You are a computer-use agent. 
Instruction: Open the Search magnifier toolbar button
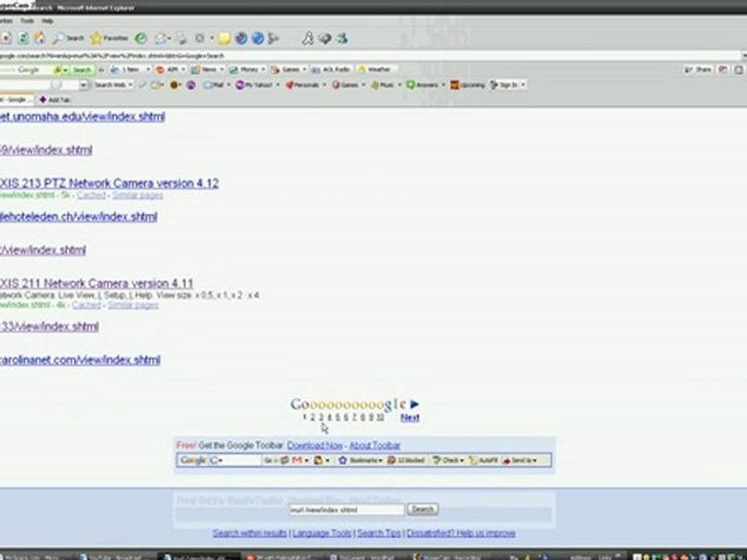tap(68, 38)
